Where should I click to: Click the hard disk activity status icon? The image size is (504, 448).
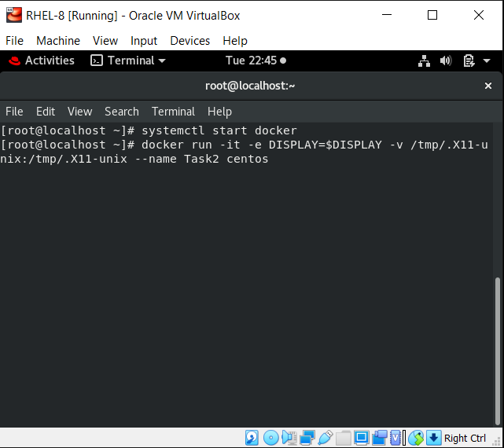(252, 438)
